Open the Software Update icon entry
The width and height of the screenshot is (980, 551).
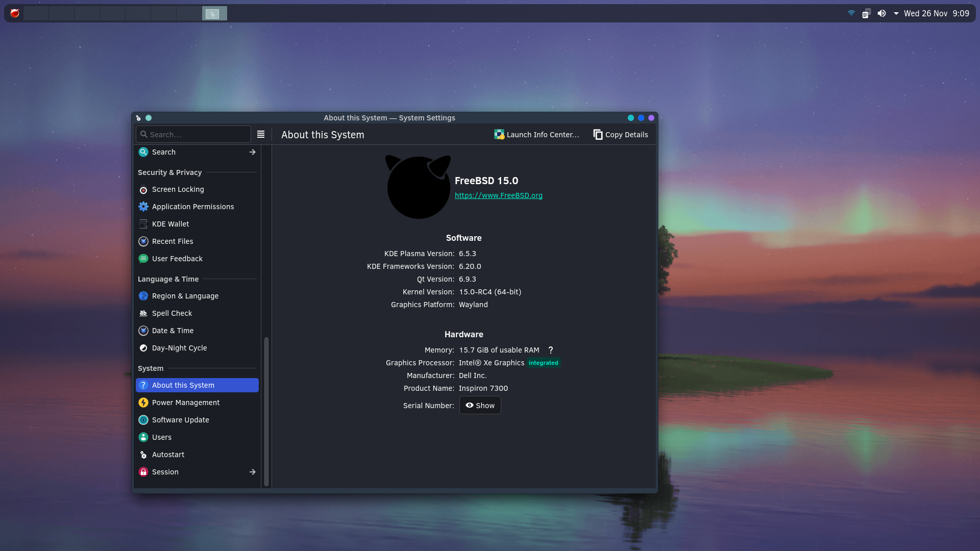143,420
